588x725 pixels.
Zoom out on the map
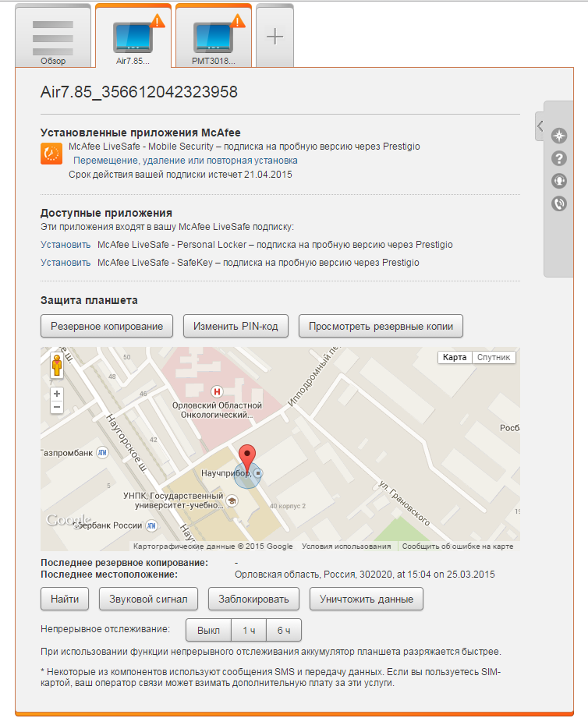(x=57, y=408)
